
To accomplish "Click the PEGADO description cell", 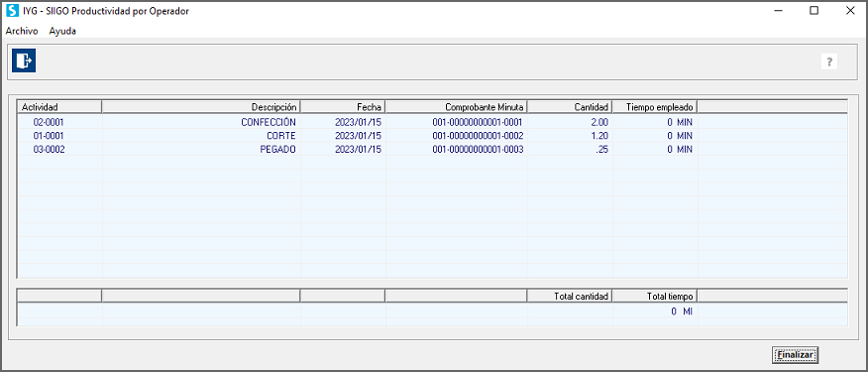I will (x=201, y=149).
